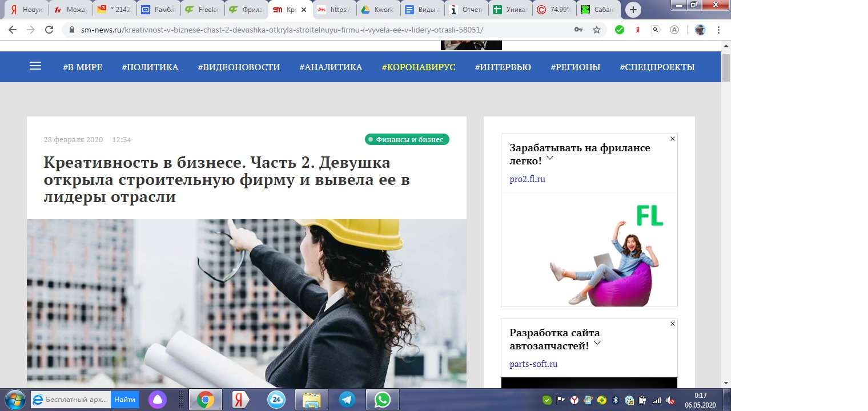Click the 'Финансы и бизнес' category tag
The width and height of the screenshot is (868, 411).
(x=407, y=139)
